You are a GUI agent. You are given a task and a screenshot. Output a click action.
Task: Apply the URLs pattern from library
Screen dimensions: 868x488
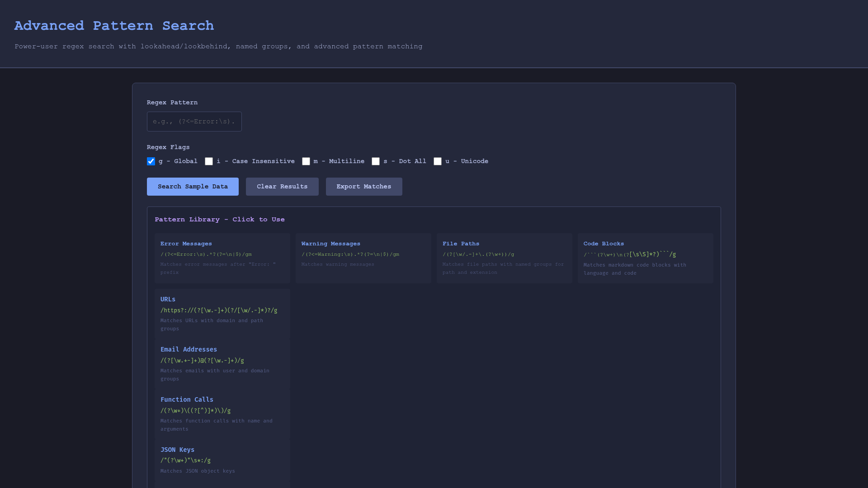pos(222,314)
